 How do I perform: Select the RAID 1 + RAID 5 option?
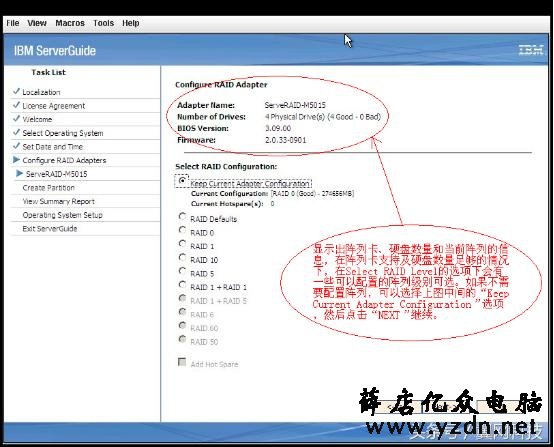[182, 298]
